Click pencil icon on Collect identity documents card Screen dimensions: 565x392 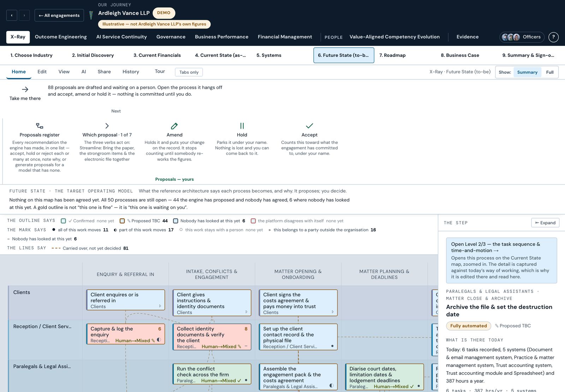[239, 346]
